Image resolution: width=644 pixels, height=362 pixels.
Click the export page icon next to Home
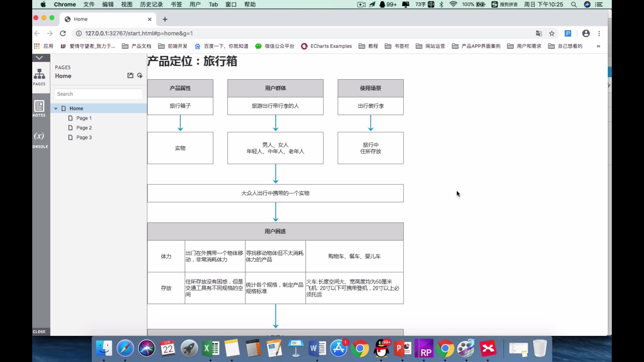(130, 75)
